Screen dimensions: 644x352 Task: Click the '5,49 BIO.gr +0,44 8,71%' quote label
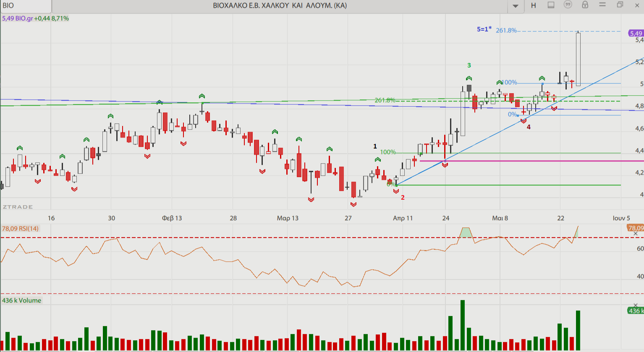click(x=35, y=18)
